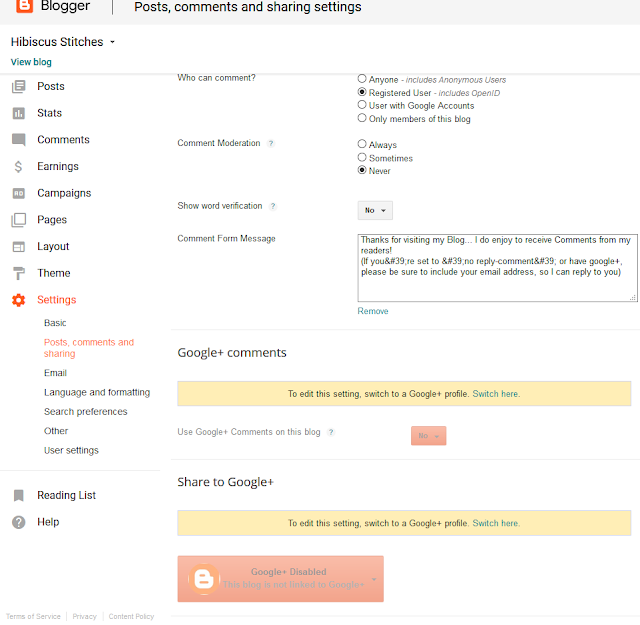The image size is (640, 625).
Task: Click inside Comment Form Message textbox
Action: tap(498, 268)
